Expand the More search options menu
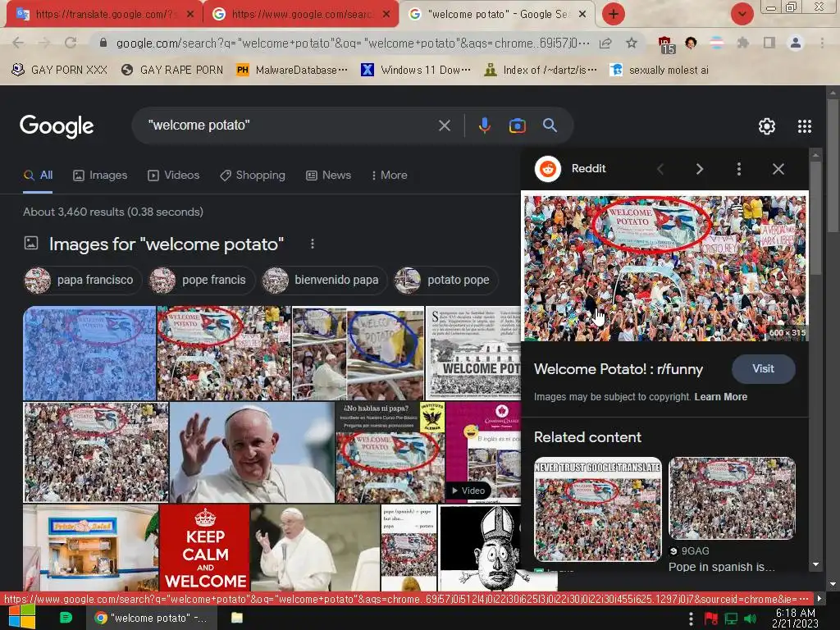Image resolution: width=840 pixels, height=630 pixels. point(390,176)
